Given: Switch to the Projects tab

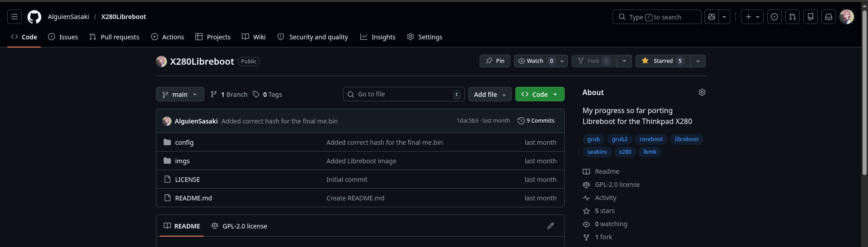Looking at the screenshot, I should pos(213,37).
